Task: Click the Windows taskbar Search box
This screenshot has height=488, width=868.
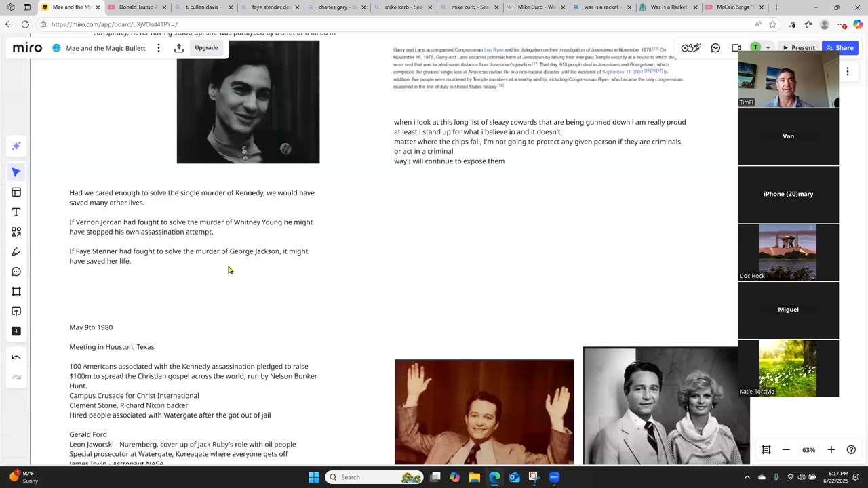Action: [x=374, y=477]
